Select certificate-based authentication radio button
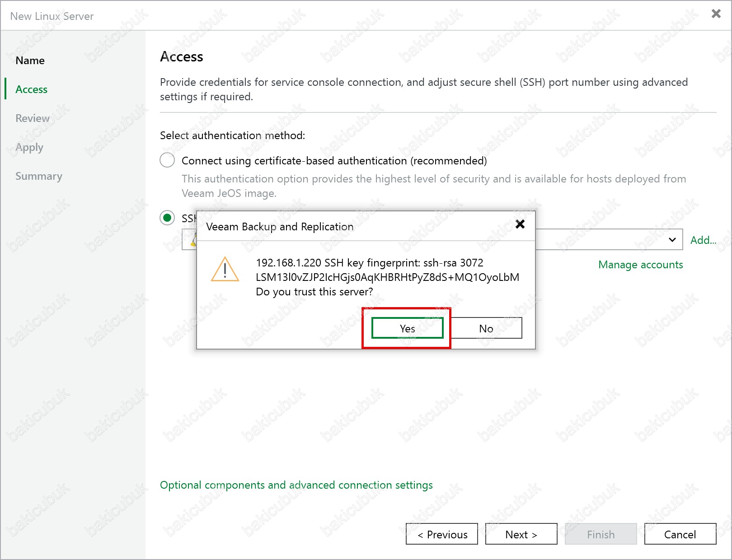732x560 pixels. click(167, 160)
